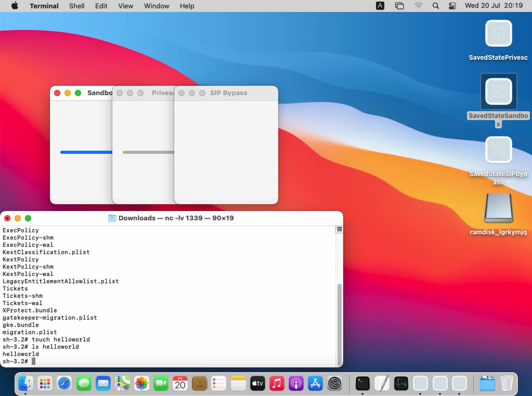Open the Apple menu

pyautogui.click(x=15, y=6)
